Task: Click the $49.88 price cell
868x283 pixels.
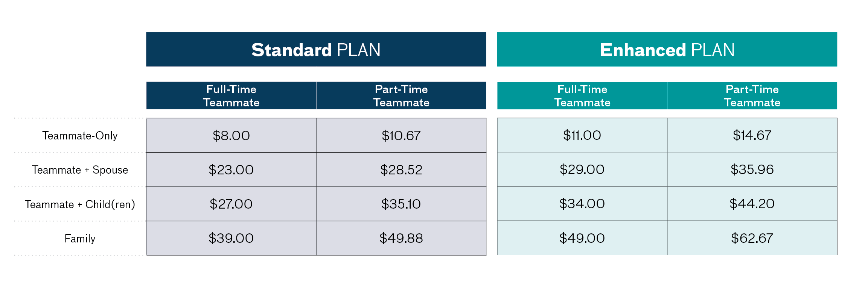Action: 401,238
